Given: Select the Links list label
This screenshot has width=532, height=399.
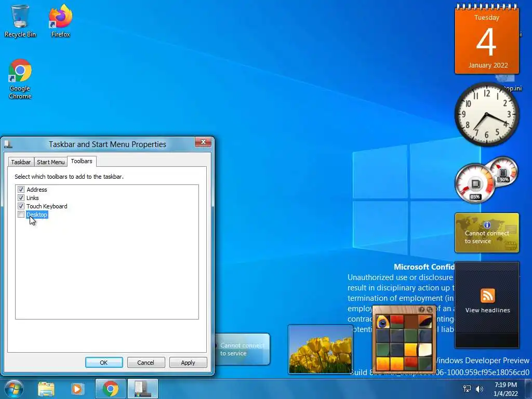Looking at the screenshot, I should point(33,198).
